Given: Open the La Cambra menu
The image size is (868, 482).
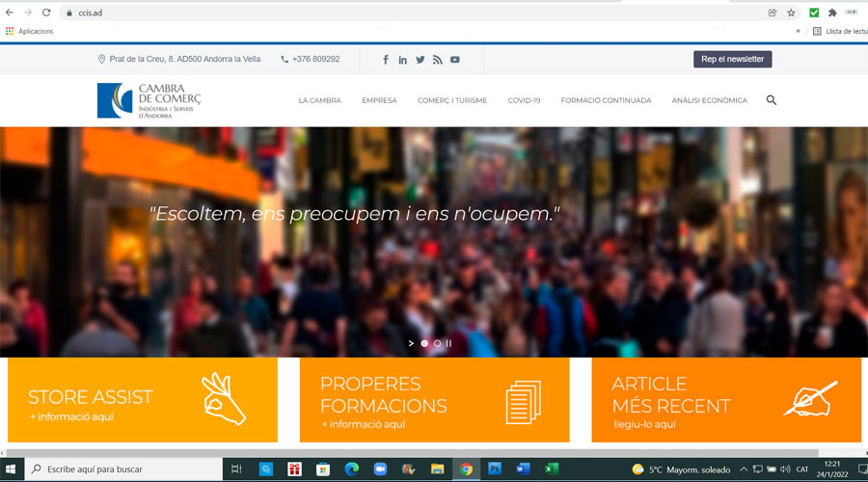Looking at the screenshot, I should click(319, 100).
